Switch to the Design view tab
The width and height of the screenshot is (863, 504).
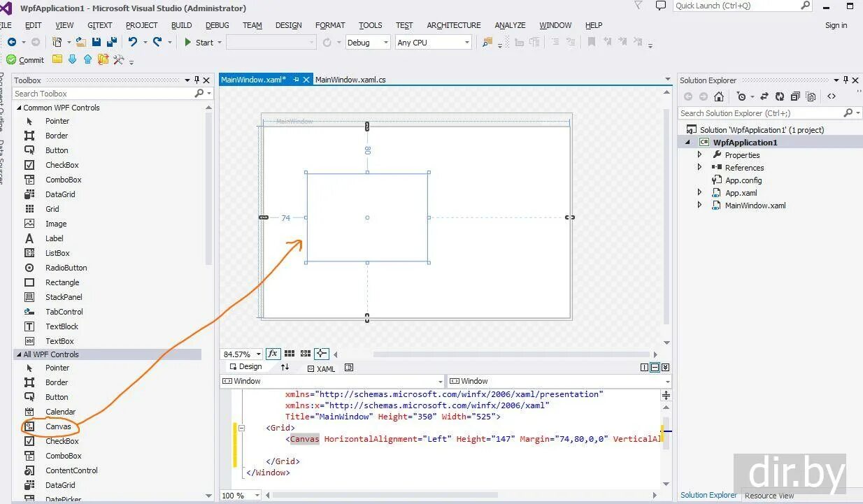pos(245,367)
